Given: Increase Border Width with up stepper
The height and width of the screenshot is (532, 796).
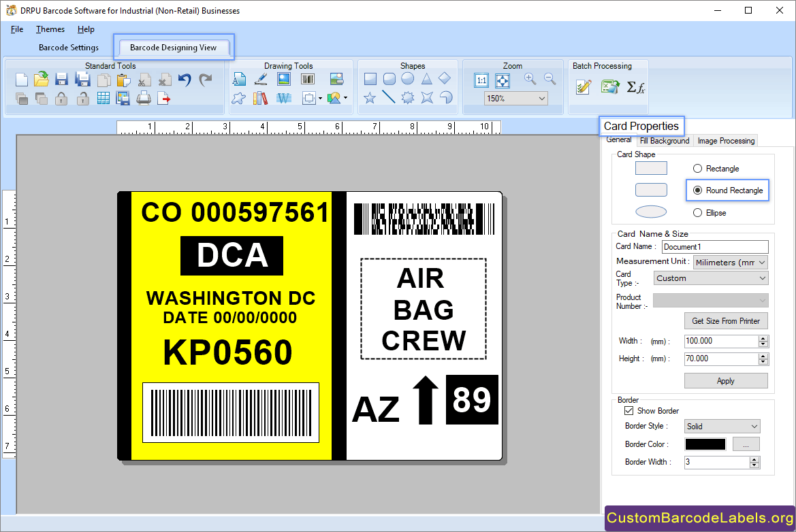Looking at the screenshot, I should 754,459.
